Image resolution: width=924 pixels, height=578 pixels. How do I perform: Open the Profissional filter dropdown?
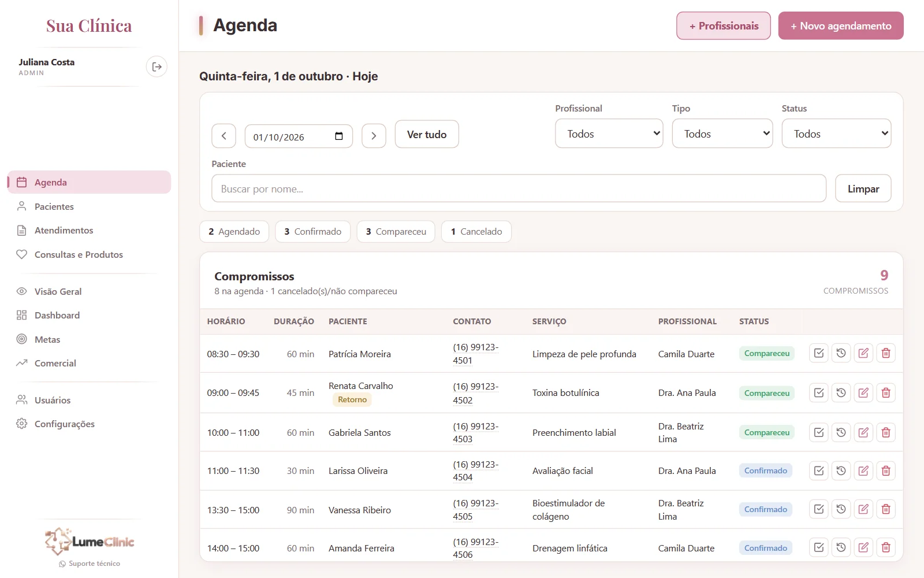coord(609,134)
